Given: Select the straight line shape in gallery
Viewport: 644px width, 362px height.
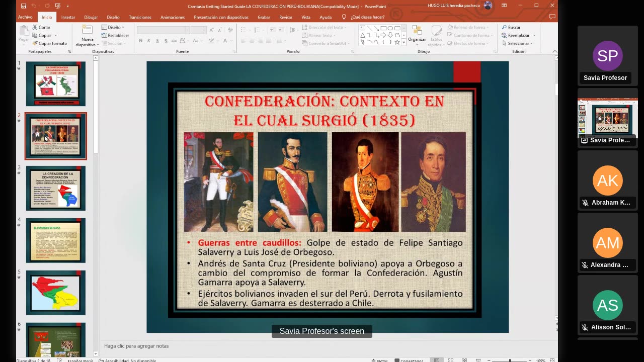Looking at the screenshot, I should coord(369,28).
